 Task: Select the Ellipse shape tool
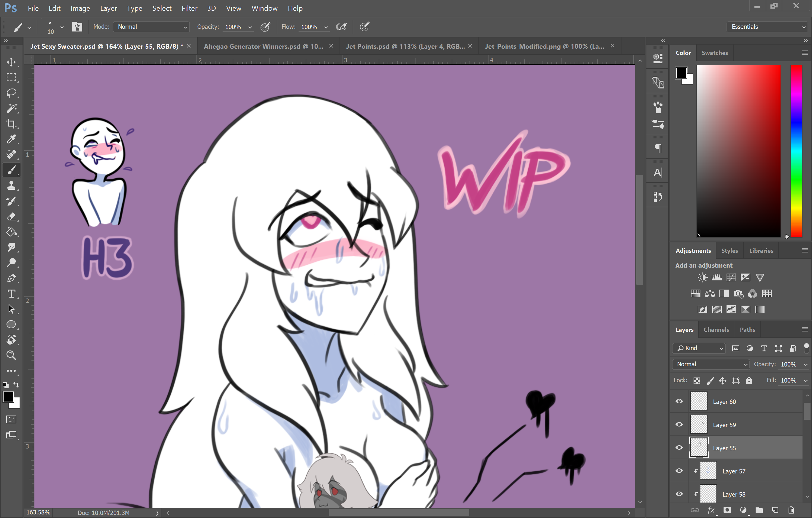click(x=12, y=324)
